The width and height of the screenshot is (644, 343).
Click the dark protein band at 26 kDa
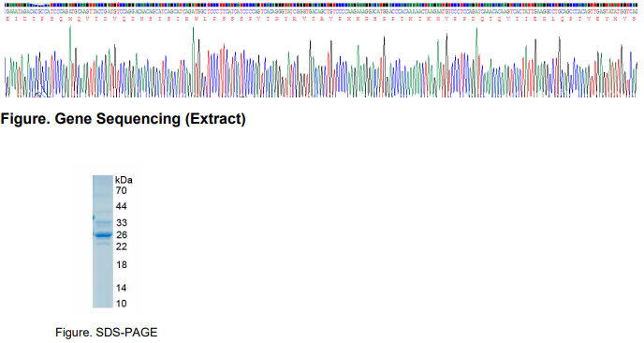[x=103, y=235]
